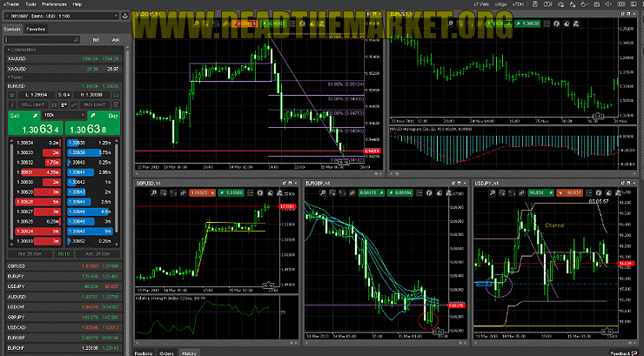The image size is (644, 356).
Task: Click the 96.037 red button in USDJPY chart
Action: [x=569, y=192]
